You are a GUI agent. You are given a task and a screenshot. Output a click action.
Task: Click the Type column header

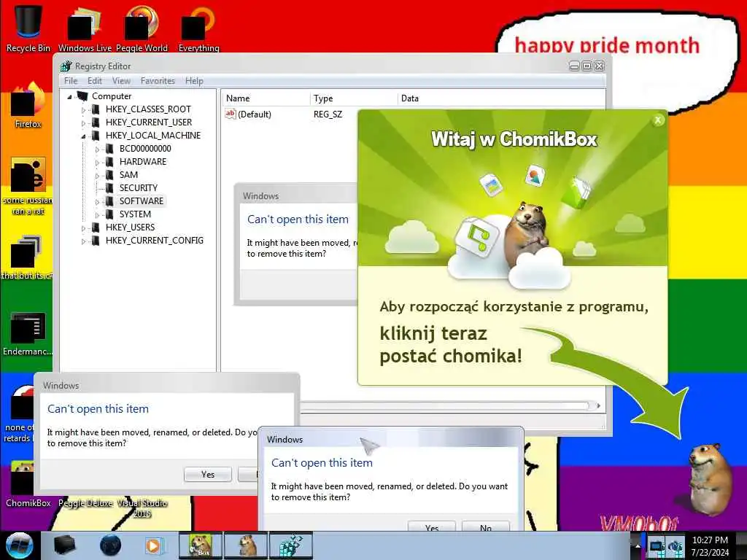(354, 98)
